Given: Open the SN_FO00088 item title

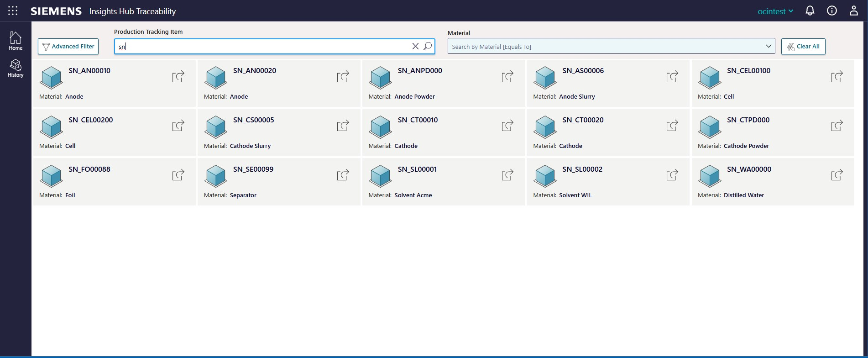Looking at the screenshot, I should click(89, 169).
